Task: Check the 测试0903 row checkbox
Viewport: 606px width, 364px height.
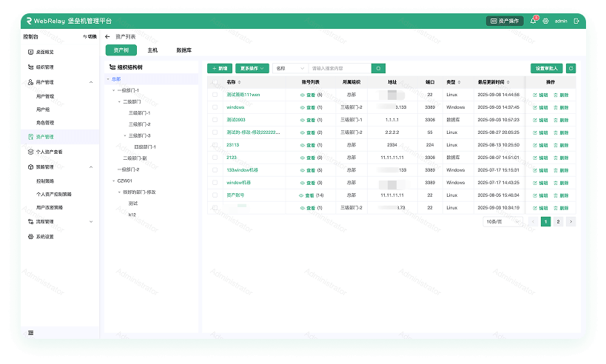Action: tap(215, 120)
